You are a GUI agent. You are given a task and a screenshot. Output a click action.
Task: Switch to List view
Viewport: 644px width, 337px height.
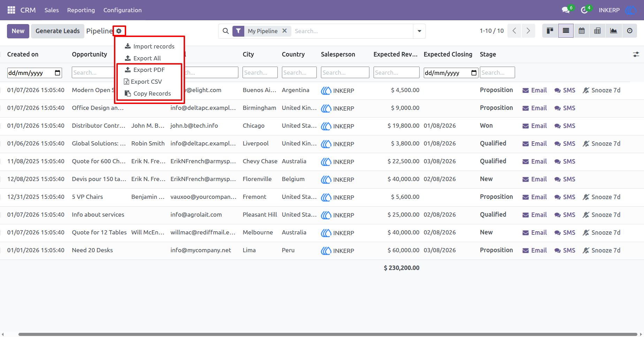(x=566, y=31)
